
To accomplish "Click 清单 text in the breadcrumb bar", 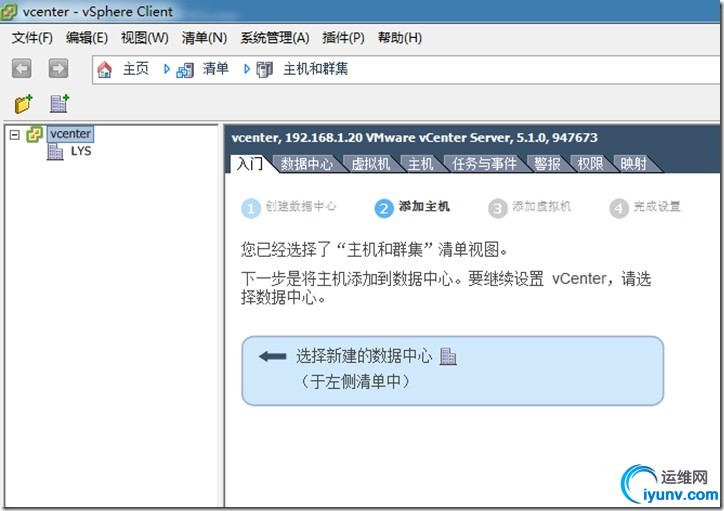I will click(x=216, y=69).
